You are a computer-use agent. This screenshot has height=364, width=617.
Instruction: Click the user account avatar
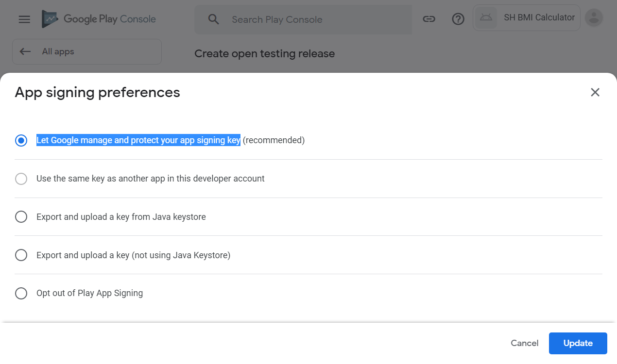(594, 18)
